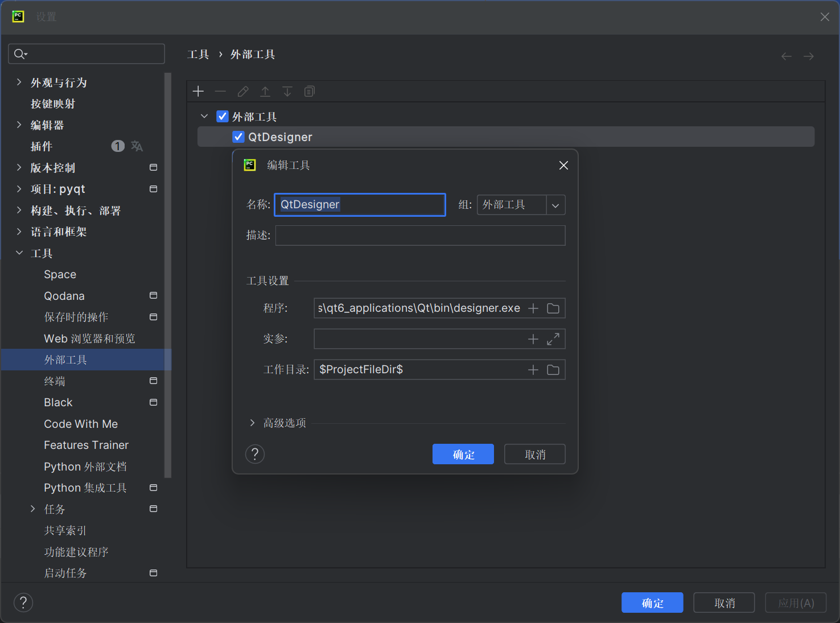Viewport: 840px width, 623px height.
Task: Cancel the 编辑工具 dialog with 取消
Action: tap(535, 454)
